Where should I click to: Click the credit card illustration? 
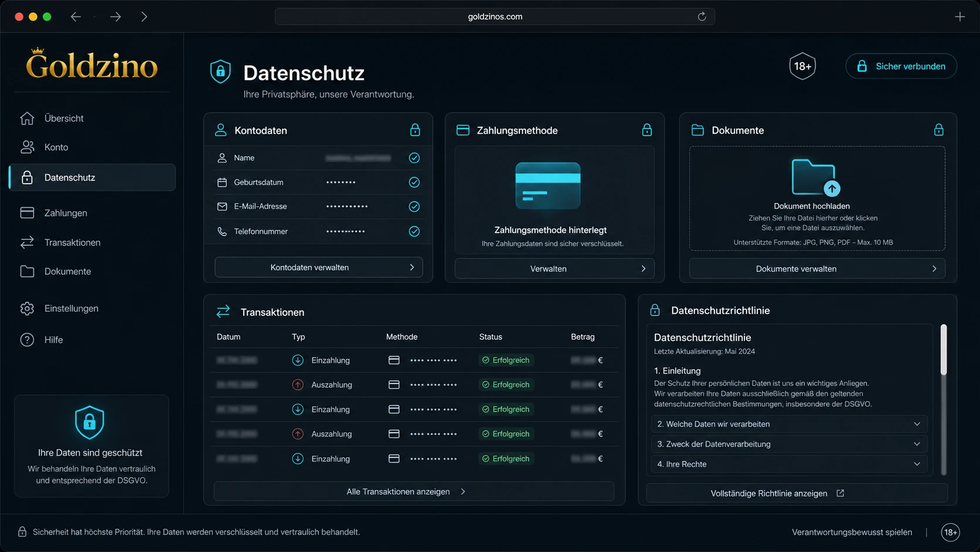click(x=548, y=185)
